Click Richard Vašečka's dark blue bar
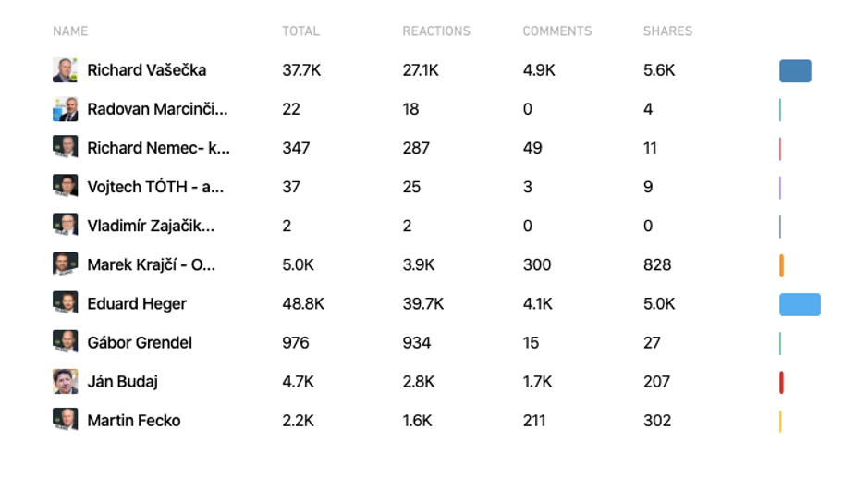868x479 pixels. [x=795, y=71]
